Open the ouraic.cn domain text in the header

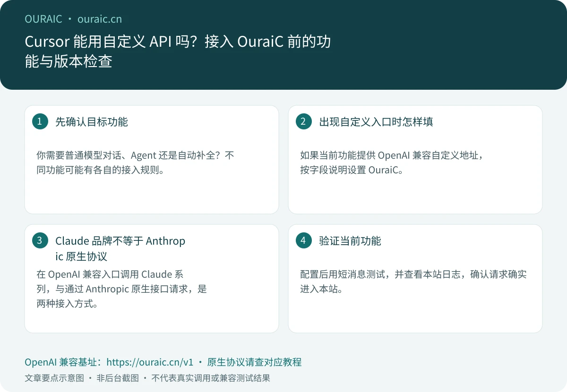[x=100, y=19]
